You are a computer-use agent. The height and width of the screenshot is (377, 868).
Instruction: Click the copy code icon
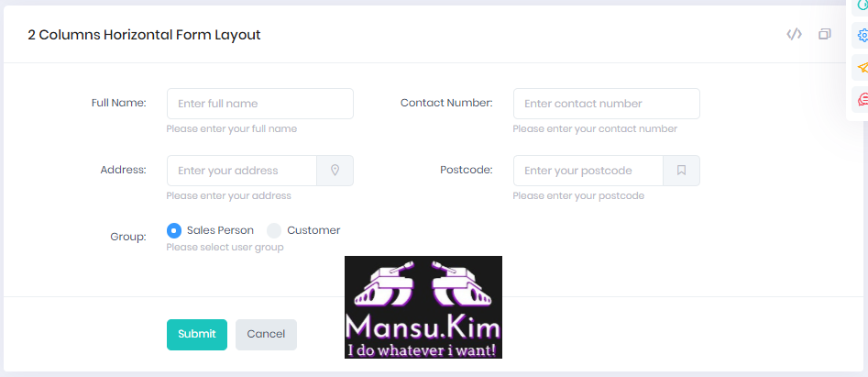pos(825,35)
